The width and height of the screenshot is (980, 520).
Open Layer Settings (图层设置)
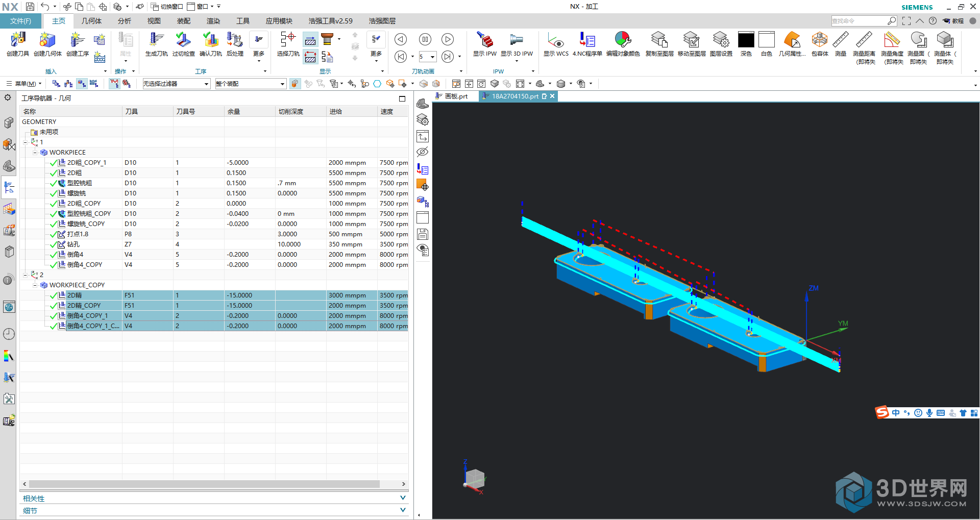721,40
